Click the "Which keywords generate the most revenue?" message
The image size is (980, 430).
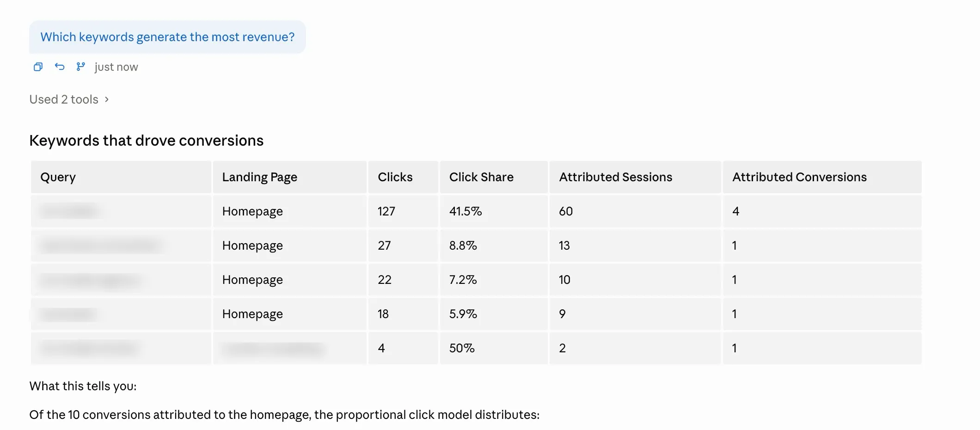167,37
